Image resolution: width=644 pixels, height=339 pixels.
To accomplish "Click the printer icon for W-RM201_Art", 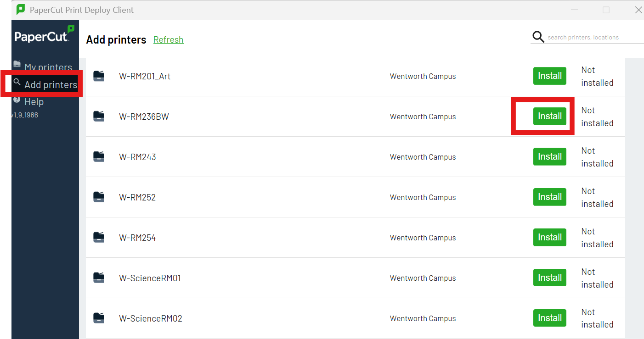I will 99,76.
